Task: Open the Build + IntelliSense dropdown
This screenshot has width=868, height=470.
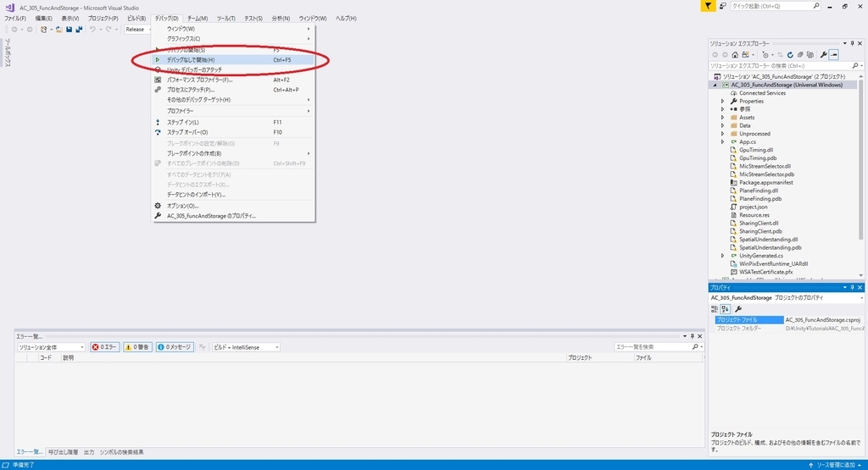Action: pyautogui.click(x=246, y=347)
